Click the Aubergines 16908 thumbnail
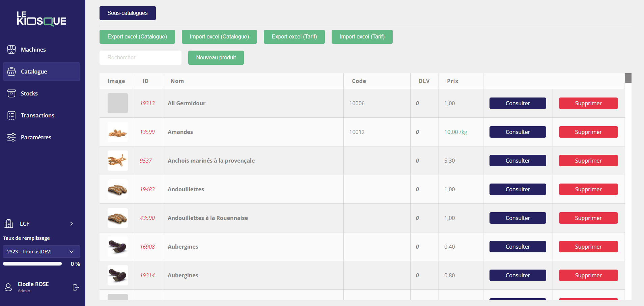 point(118,247)
